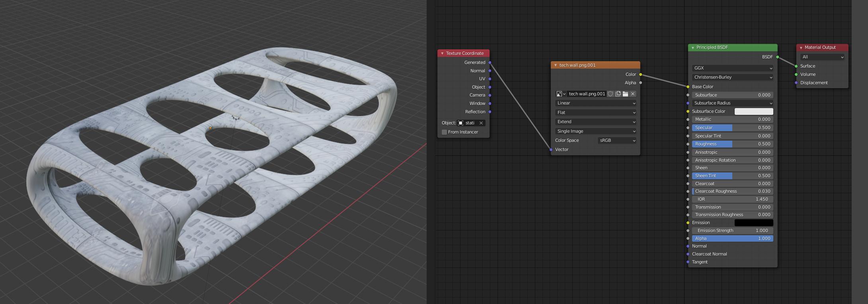Image resolution: width=868 pixels, height=304 pixels.
Task: Click the Anisotropic value field
Action: [733, 152]
